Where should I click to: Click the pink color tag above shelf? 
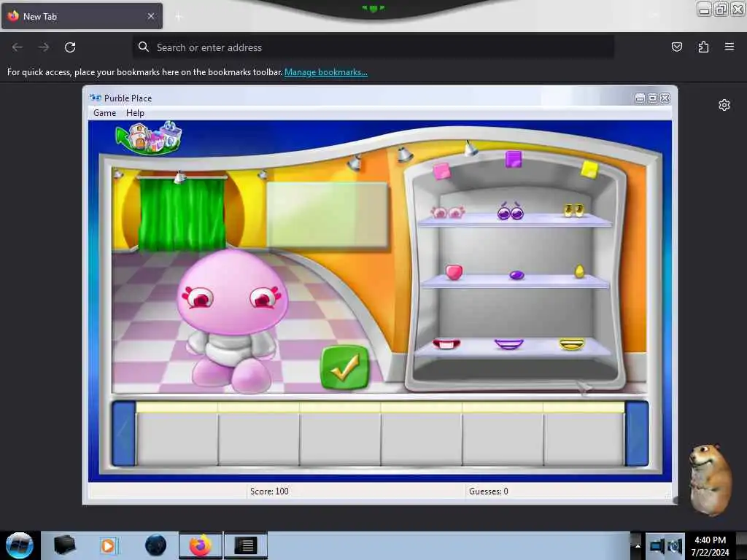pyautogui.click(x=441, y=171)
